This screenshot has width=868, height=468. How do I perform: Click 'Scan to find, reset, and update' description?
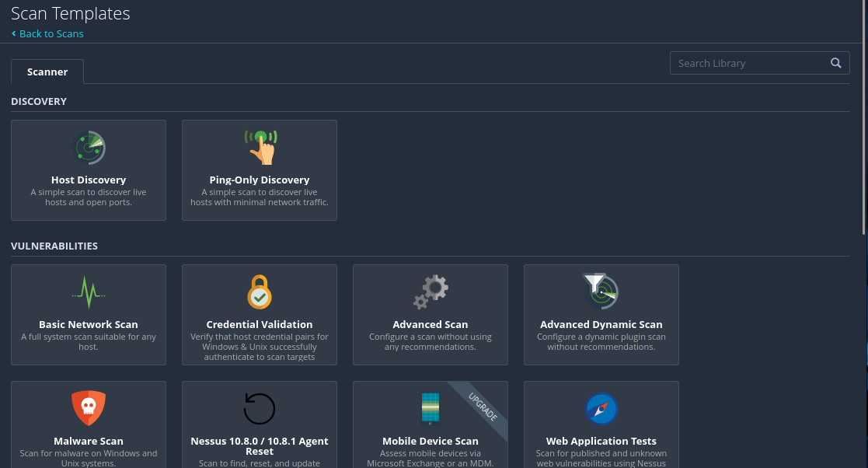pyautogui.click(x=259, y=463)
